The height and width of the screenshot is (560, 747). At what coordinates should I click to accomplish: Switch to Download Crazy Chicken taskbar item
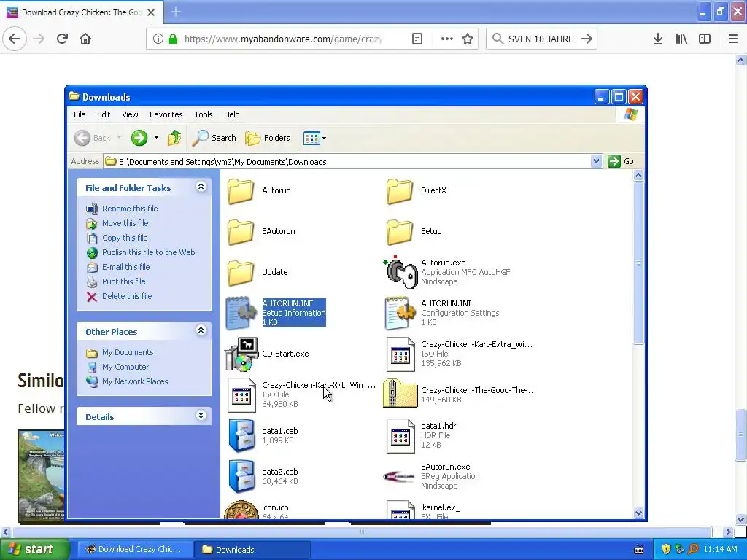click(135, 550)
